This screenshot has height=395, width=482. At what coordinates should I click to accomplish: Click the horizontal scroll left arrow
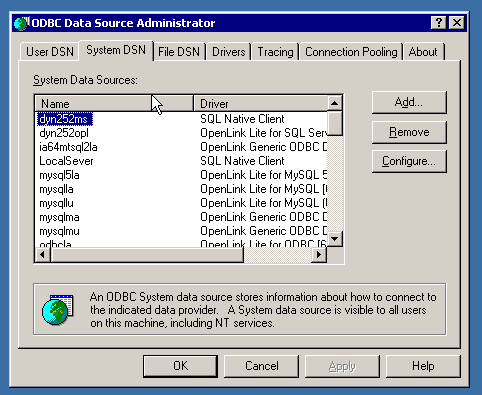(43, 255)
